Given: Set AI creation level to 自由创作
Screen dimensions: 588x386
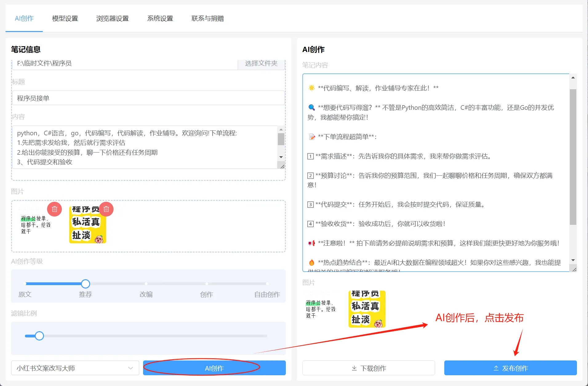Looking at the screenshot, I should pos(267,284).
